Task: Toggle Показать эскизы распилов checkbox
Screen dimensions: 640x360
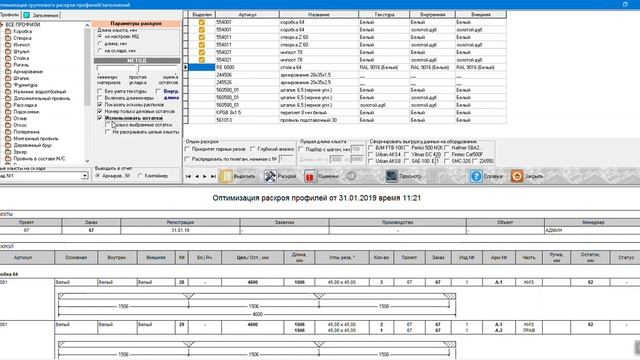Action: [100, 104]
